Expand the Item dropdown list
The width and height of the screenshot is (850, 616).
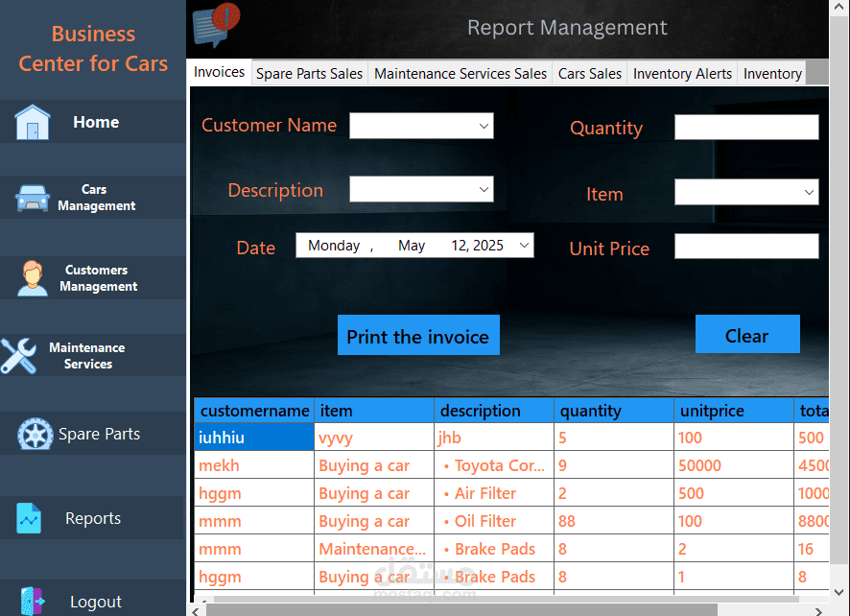[746, 192]
